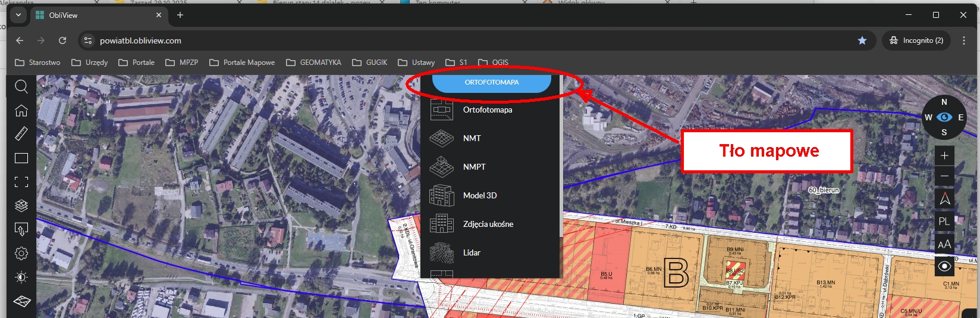Open a new browser tab with plus

point(180,15)
